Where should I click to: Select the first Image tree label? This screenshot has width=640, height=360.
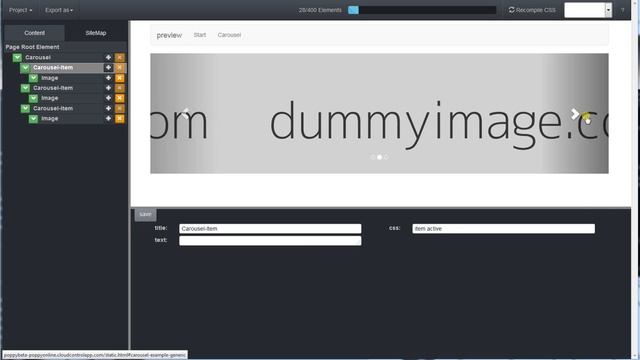49,78
